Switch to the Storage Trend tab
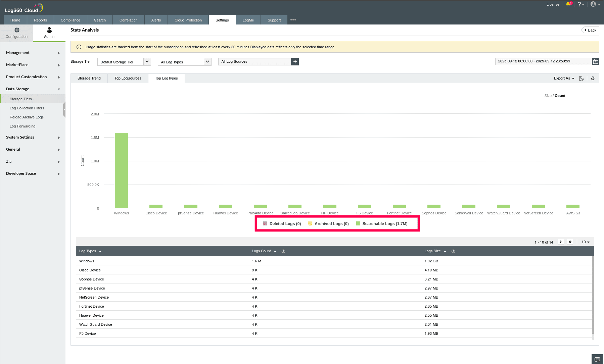 [x=89, y=79]
